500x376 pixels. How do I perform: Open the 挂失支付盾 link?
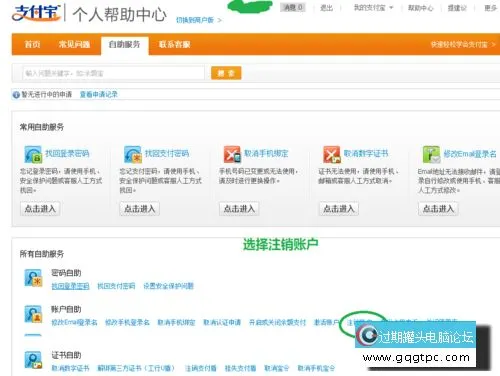pos(240,368)
